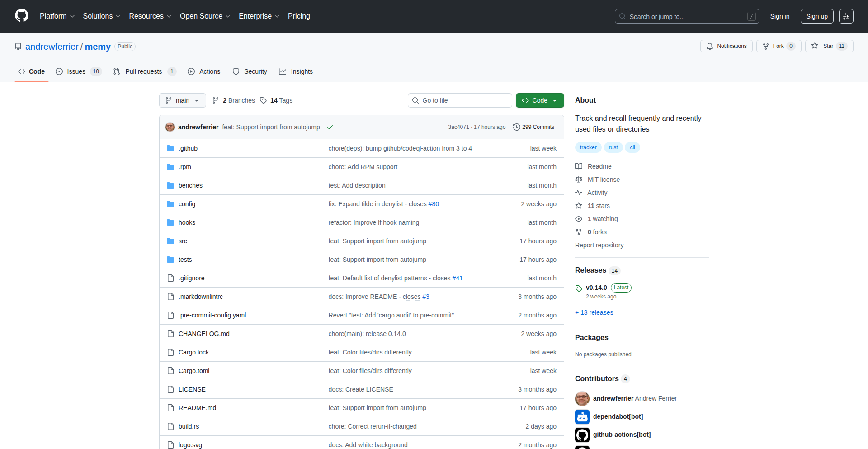Image resolution: width=868 pixels, height=449 pixels.
Task: Open the + 13 releases link
Action: pyautogui.click(x=594, y=312)
